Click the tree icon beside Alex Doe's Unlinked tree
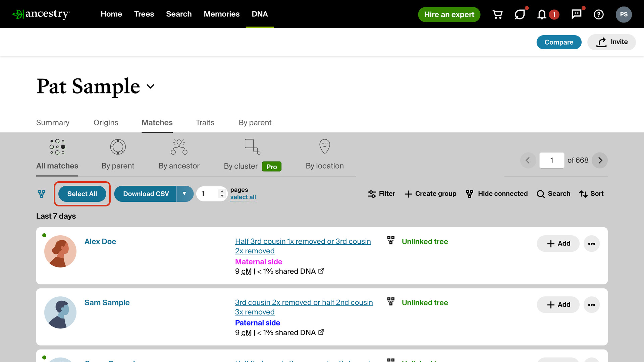Image resolution: width=644 pixels, height=362 pixels. pos(391,240)
